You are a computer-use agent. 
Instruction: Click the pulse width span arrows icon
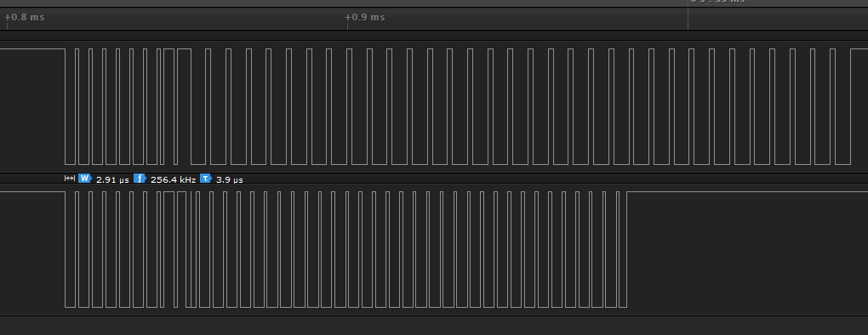(69, 178)
